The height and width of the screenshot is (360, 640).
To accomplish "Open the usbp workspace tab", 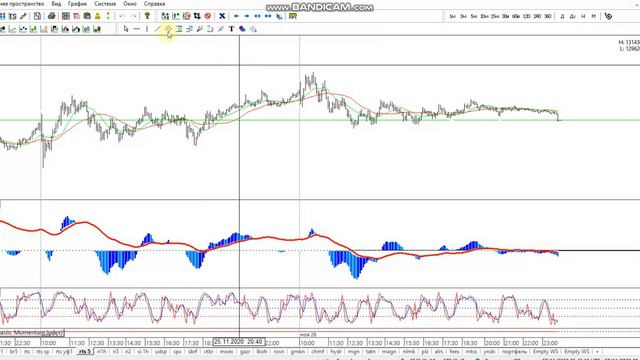I will (161, 351).
